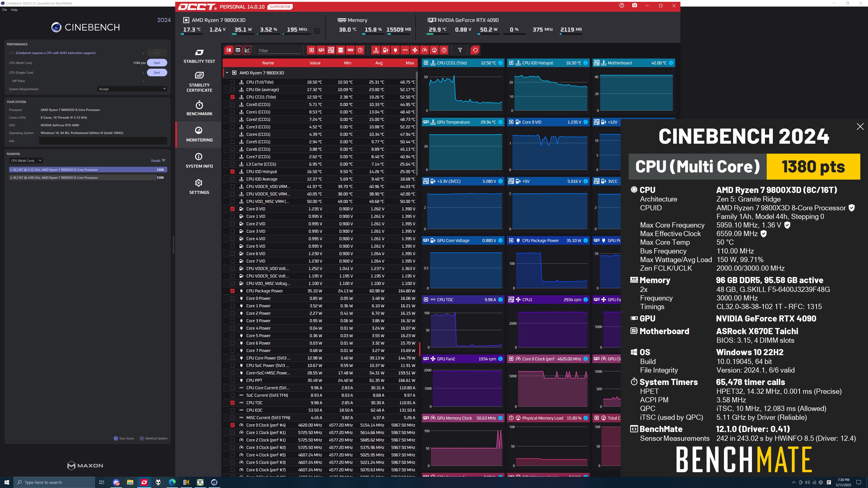
Task: Toggle current sensor type filter
Action: pos(405,50)
